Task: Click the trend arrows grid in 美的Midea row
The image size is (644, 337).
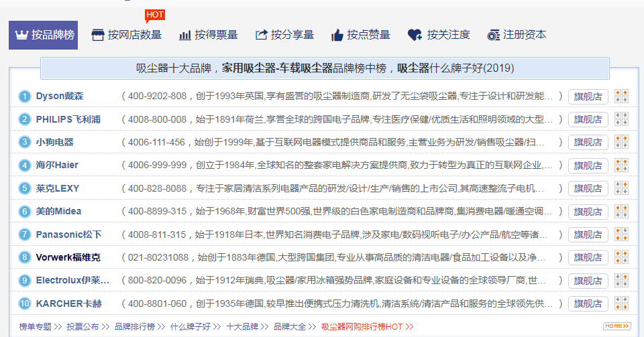Action: point(621,212)
